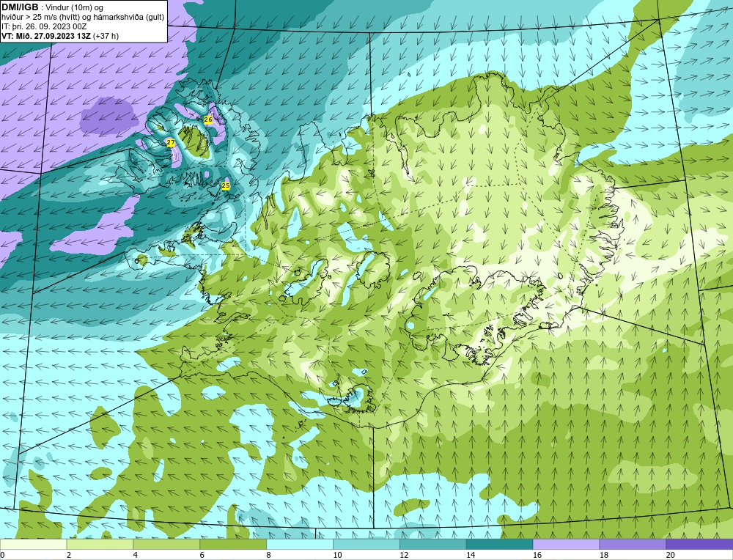733x560 pixels.
Task: Click the 2–4 m/s light green legend swatch
Action: pyautogui.click(x=100, y=544)
